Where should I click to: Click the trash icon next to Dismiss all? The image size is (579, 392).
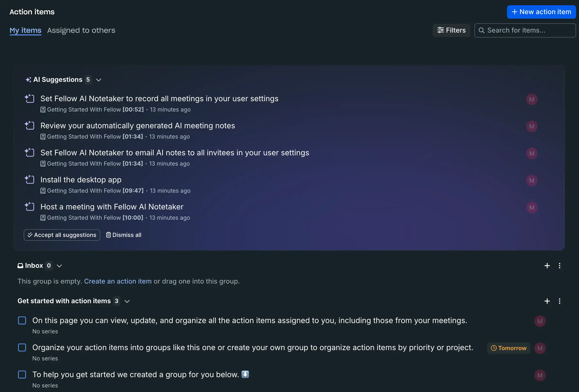pyautogui.click(x=108, y=235)
